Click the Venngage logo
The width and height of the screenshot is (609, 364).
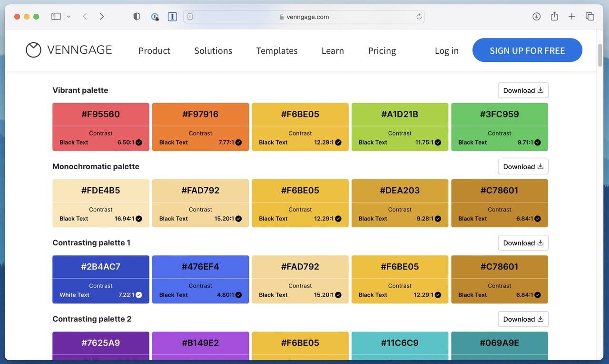[x=69, y=50]
